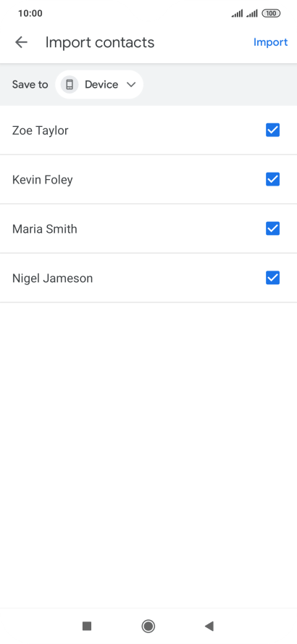Toggle Nigel Jameson checkbox
Viewport: 297px width, 644px height.
point(273,278)
